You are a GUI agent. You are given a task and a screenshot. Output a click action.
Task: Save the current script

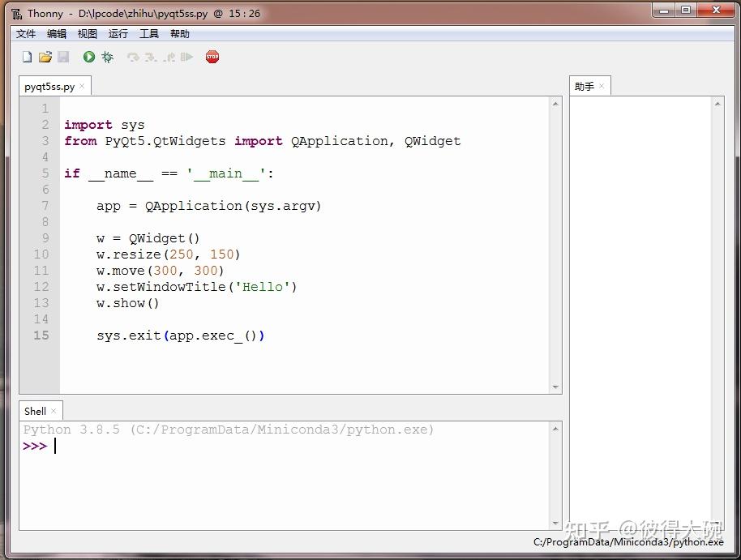tap(64, 57)
